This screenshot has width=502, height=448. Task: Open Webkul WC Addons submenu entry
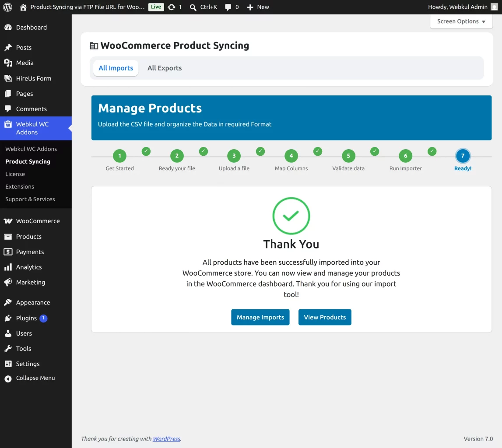tap(31, 149)
